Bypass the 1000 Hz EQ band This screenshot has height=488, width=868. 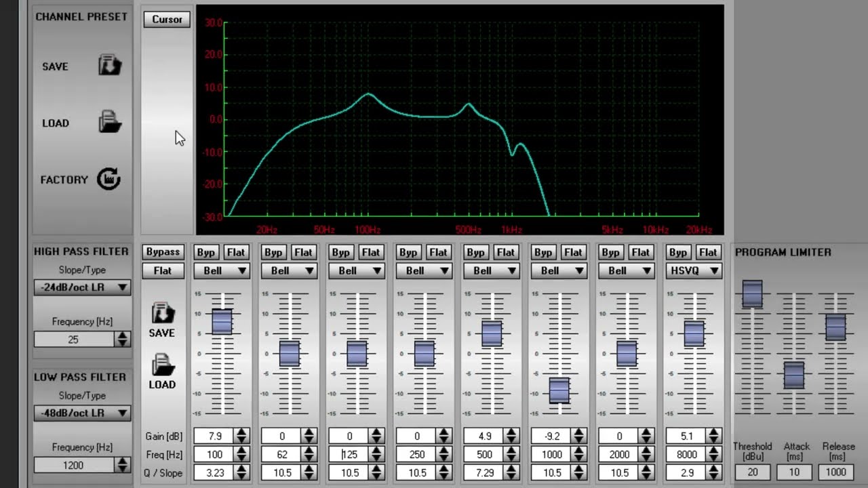[543, 252]
